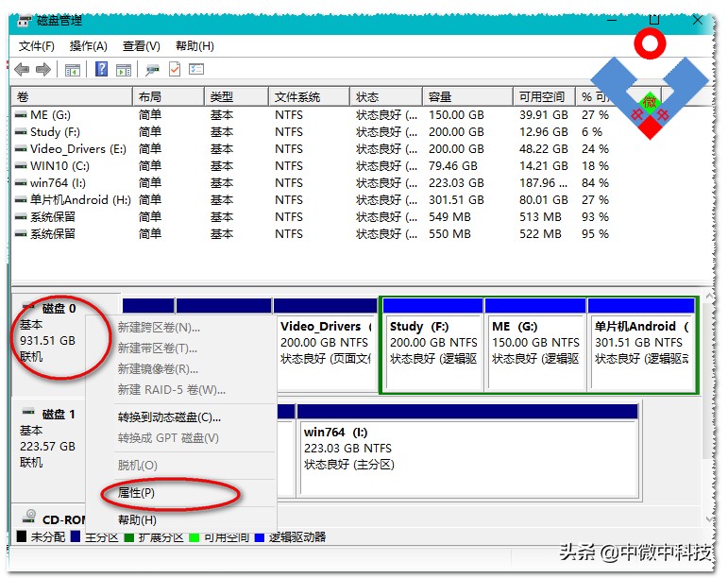Image resolution: width=728 pixels, height=578 pixels.
Task: Sort by the 类型 column header
Action: pos(236,96)
